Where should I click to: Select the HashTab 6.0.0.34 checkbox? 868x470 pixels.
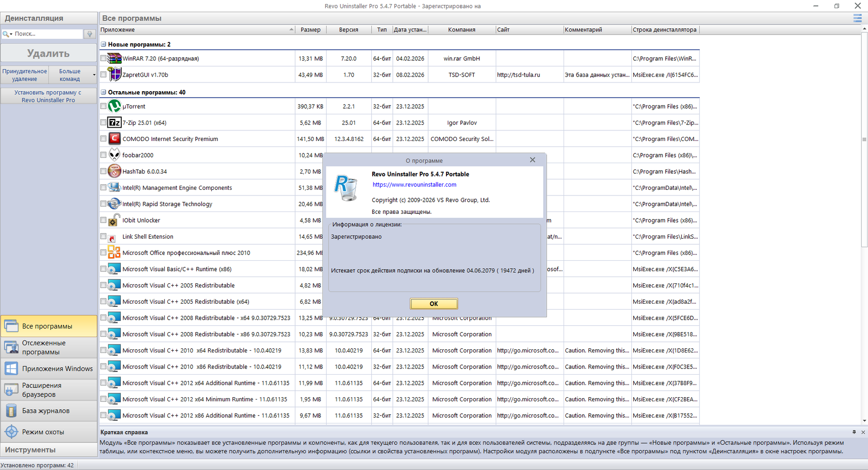[103, 171]
